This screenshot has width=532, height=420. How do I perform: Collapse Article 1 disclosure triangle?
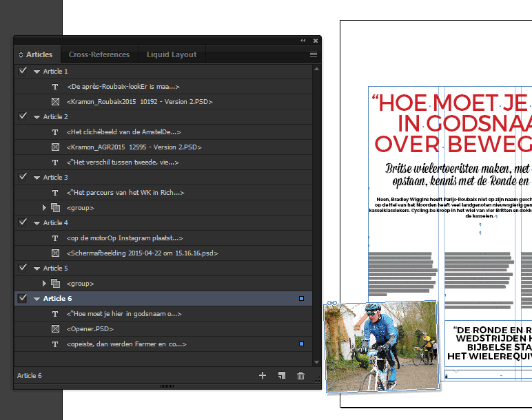click(37, 72)
